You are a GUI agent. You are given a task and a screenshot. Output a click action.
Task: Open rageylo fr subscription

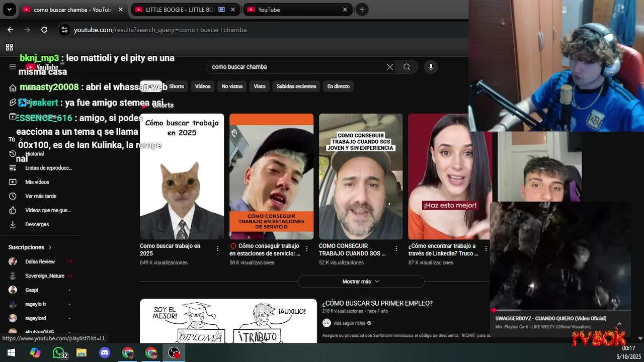pos(36,304)
